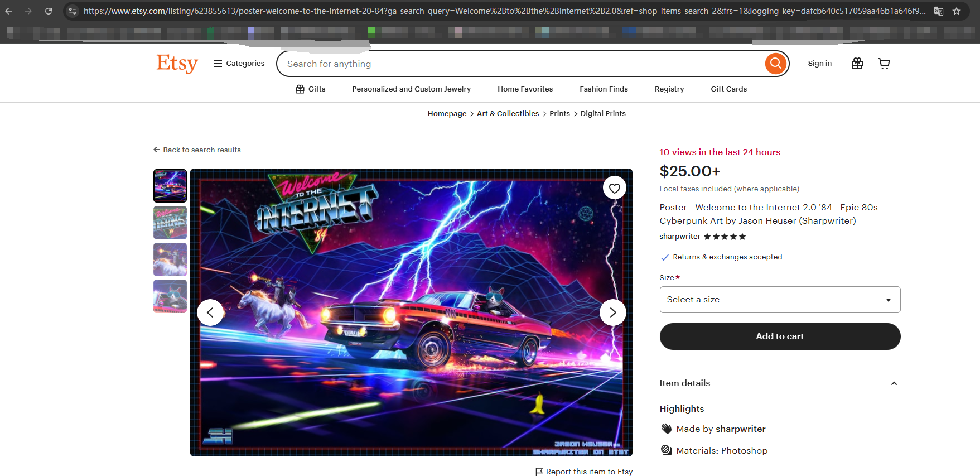Viewport: 980px width, 476px height.
Task: Go back to search results
Action: (x=197, y=150)
